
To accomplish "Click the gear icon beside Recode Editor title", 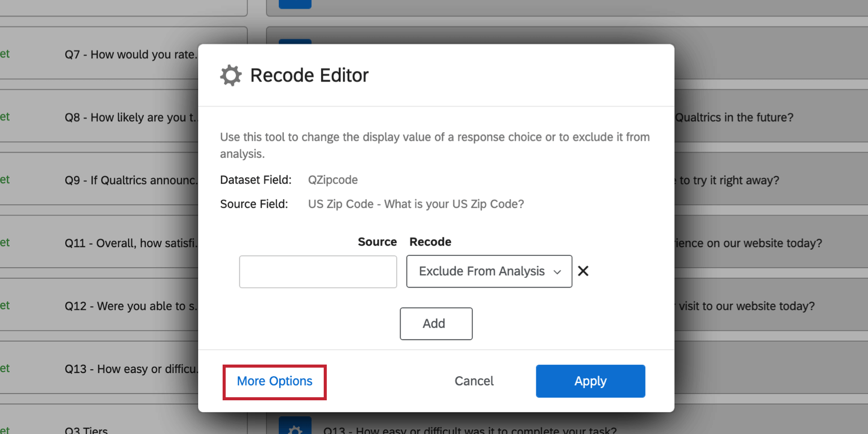I will tap(231, 76).
